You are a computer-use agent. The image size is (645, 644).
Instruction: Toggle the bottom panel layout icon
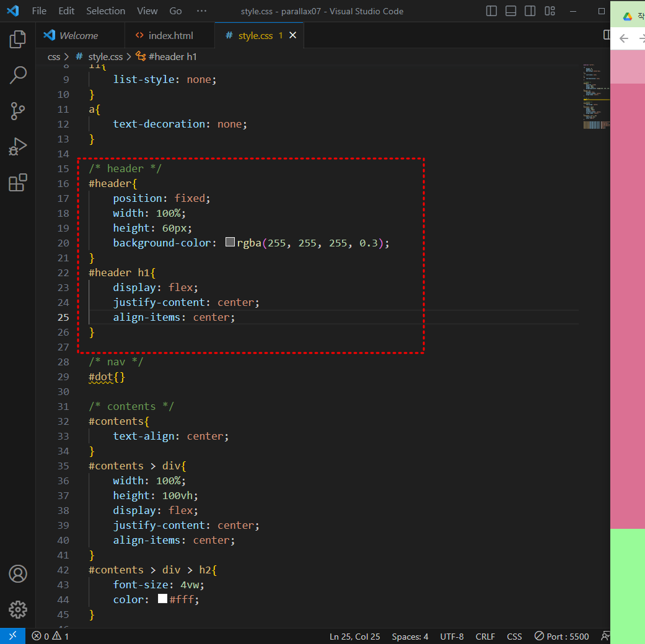(x=511, y=11)
